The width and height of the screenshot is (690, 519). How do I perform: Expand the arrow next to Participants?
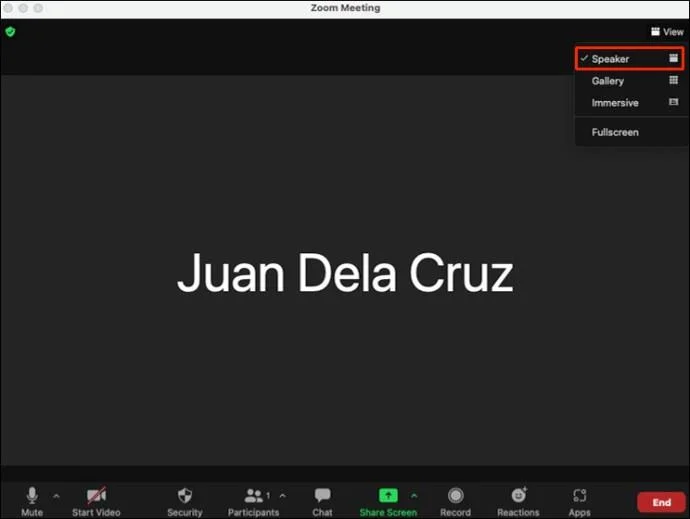(283, 496)
